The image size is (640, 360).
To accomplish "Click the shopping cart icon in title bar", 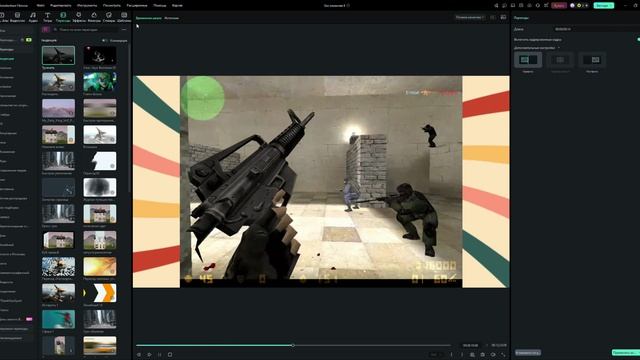I will pyautogui.click(x=546, y=5).
